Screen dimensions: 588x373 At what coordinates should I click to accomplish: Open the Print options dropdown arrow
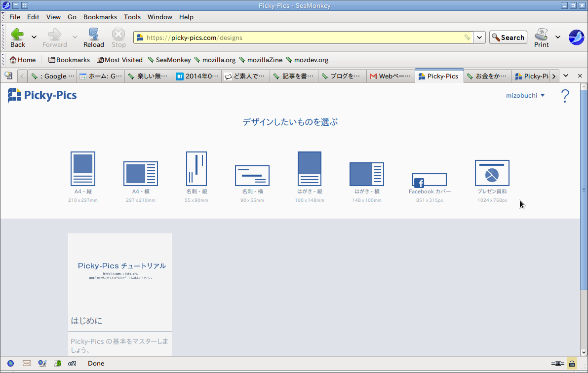(x=557, y=37)
